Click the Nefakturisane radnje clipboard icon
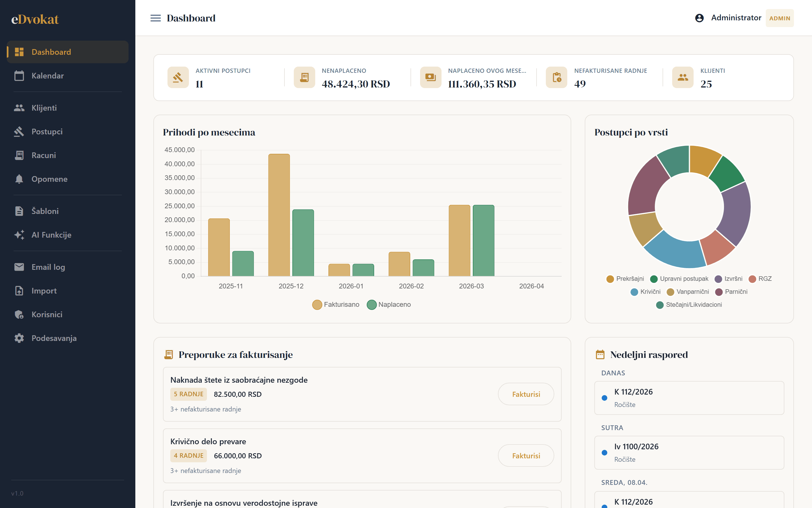Image resolution: width=812 pixels, height=508 pixels. pos(557,77)
